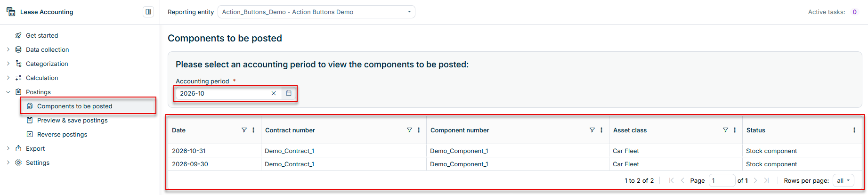Filter the Asset class column
Screen dimensions: 868x195
point(725,130)
